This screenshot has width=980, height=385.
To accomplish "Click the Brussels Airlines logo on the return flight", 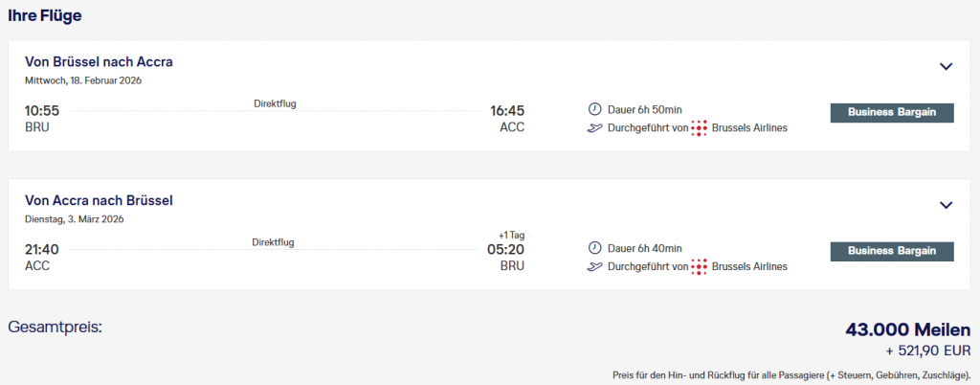I will pyautogui.click(x=700, y=266).
